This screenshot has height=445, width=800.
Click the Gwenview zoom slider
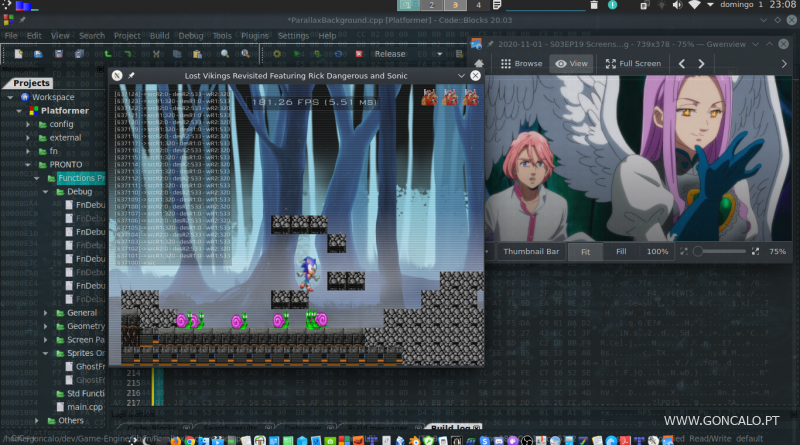[719, 251]
